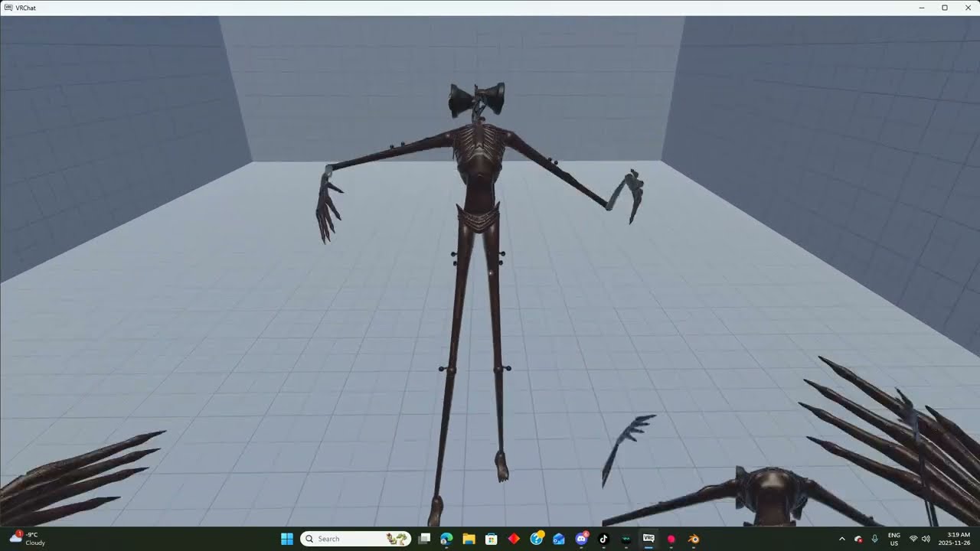The height and width of the screenshot is (551, 980).
Task: Switch the ENG US input language
Action: tap(894, 539)
